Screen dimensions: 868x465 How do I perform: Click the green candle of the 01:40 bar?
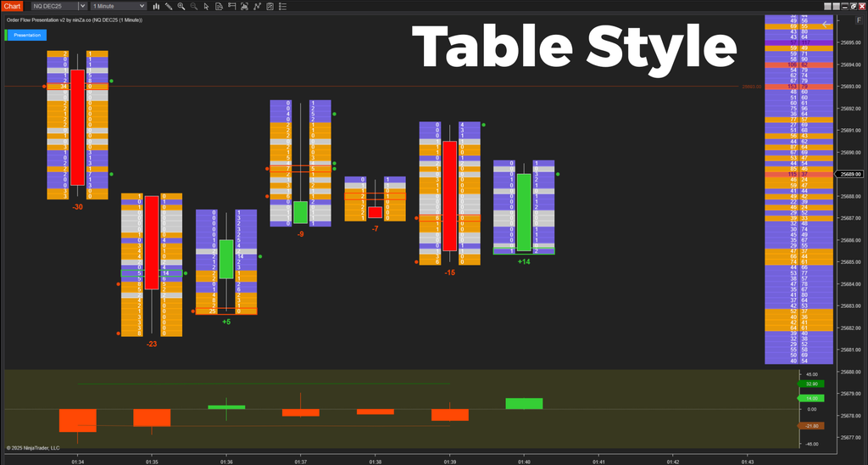(524, 212)
